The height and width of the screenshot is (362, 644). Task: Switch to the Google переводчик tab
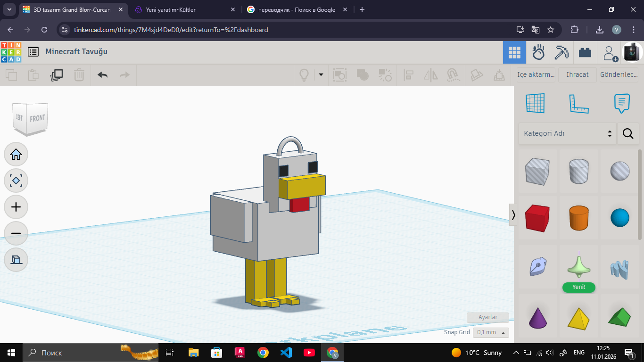[x=297, y=9]
